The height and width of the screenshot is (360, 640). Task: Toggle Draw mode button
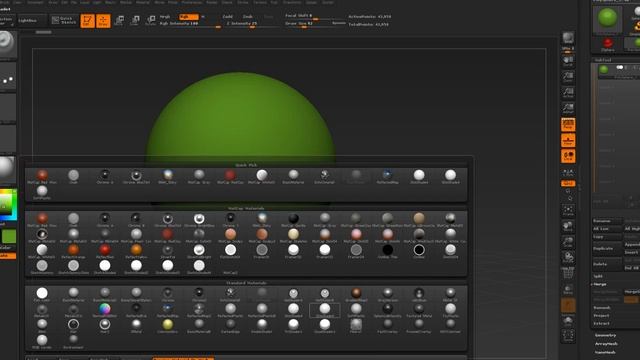click(103, 20)
